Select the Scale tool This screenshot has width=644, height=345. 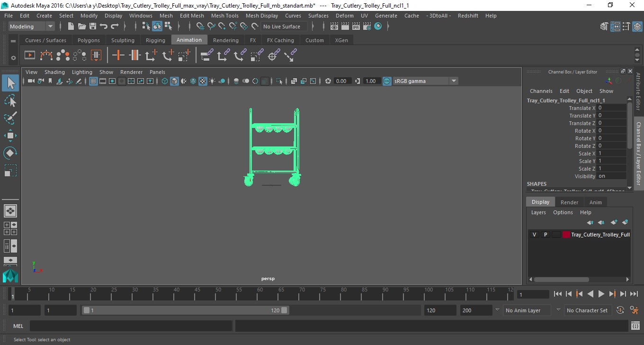click(10, 171)
